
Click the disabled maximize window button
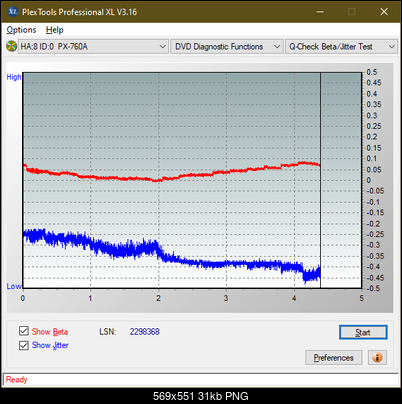[x=352, y=12]
